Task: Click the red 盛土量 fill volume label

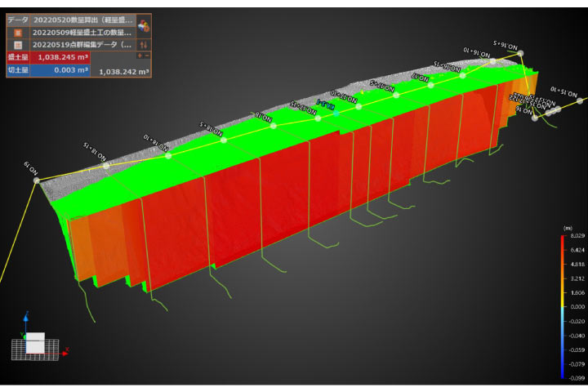Action: click(18, 57)
